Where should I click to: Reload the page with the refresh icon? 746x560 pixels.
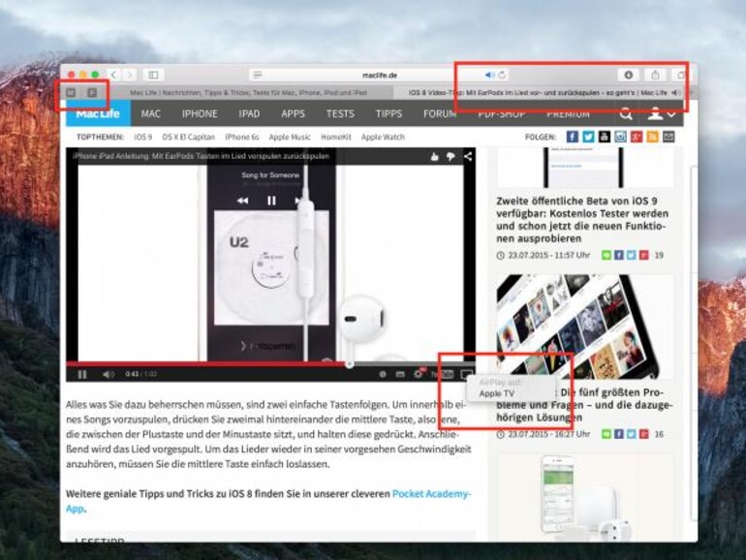pos(502,75)
